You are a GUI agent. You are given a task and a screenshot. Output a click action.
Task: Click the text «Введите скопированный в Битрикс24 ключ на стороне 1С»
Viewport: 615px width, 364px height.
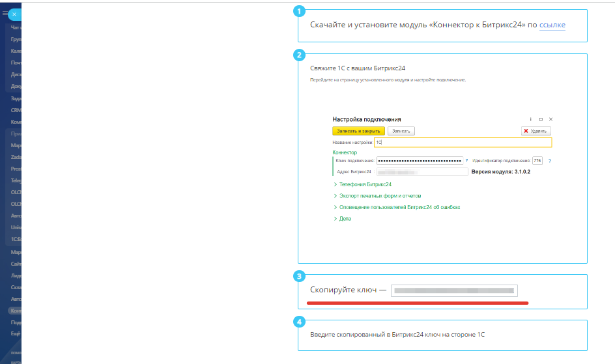point(397,335)
